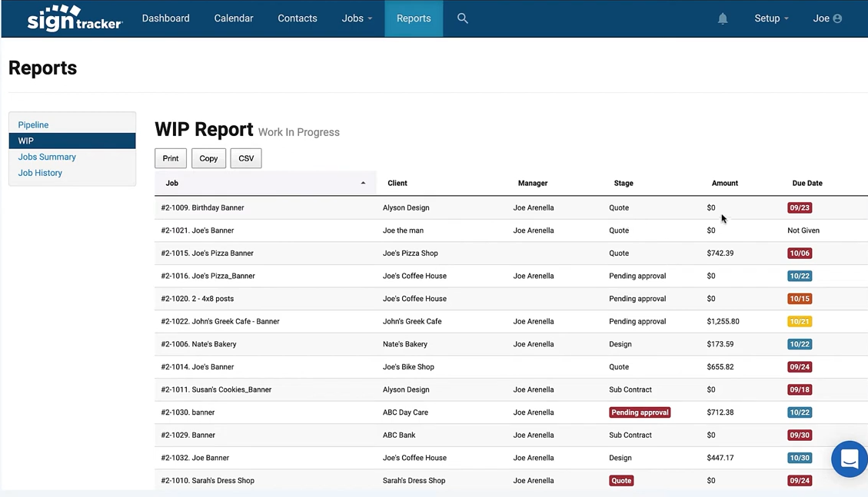Viewport: 868px width, 497px height.
Task: Export the report as CSV
Action: coord(246,158)
